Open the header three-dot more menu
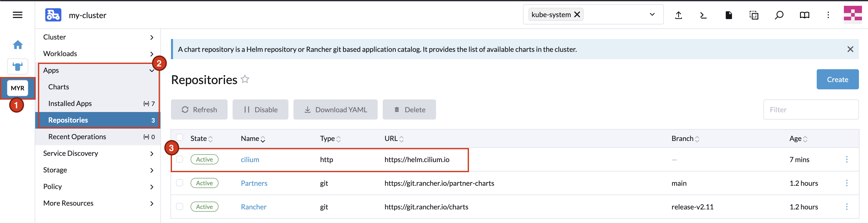868x223 pixels. point(828,15)
